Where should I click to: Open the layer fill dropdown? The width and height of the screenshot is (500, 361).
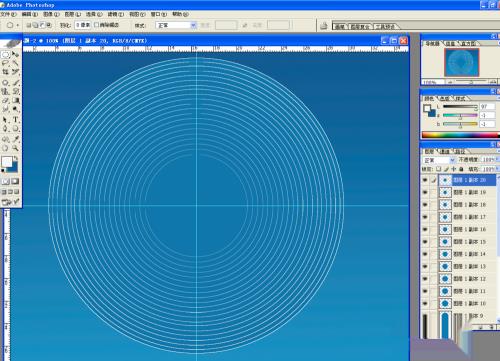[x=497, y=169]
